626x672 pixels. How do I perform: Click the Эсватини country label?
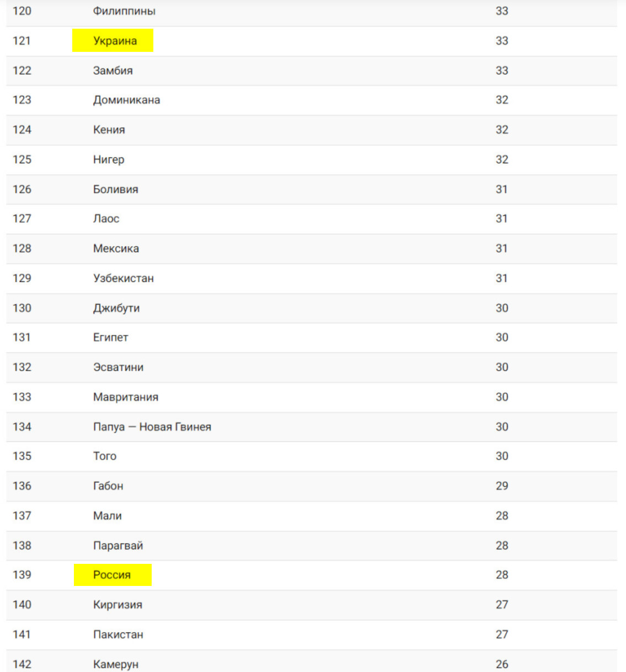[118, 367]
